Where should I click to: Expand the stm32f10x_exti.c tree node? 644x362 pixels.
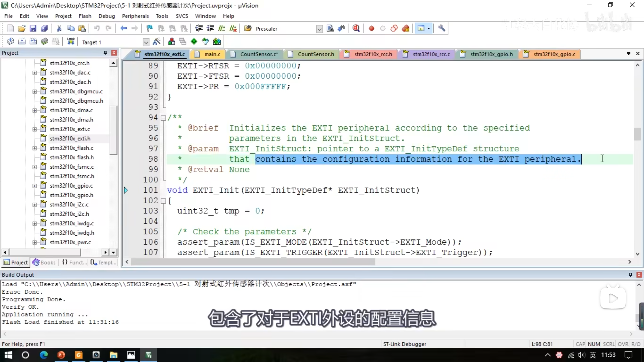pos(34,129)
